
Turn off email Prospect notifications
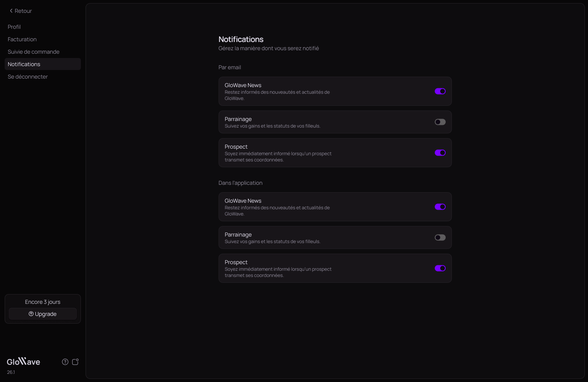click(x=440, y=152)
